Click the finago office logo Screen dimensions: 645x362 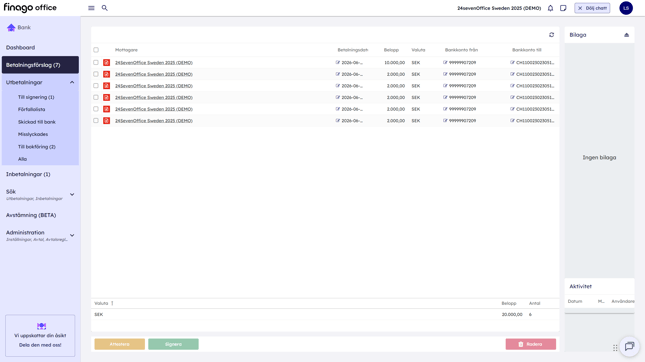[30, 8]
